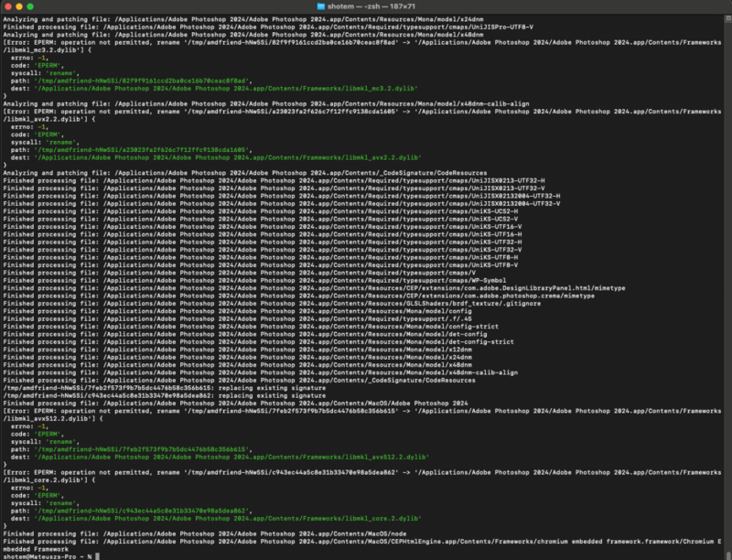Image resolution: width=732 pixels, height=560 pixels.
Task: Click the green fullscreen traffic light button
Action: tap(31, 6)
